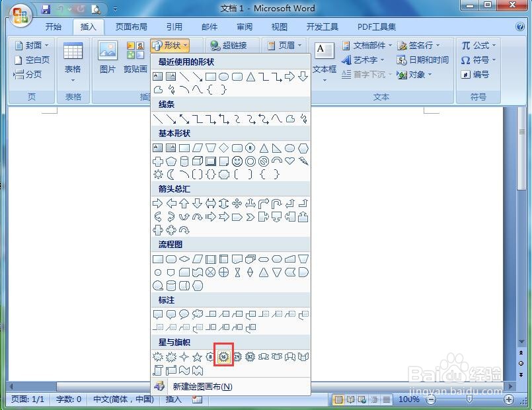
Task: Click the Clip Art button
Action: 135,57
